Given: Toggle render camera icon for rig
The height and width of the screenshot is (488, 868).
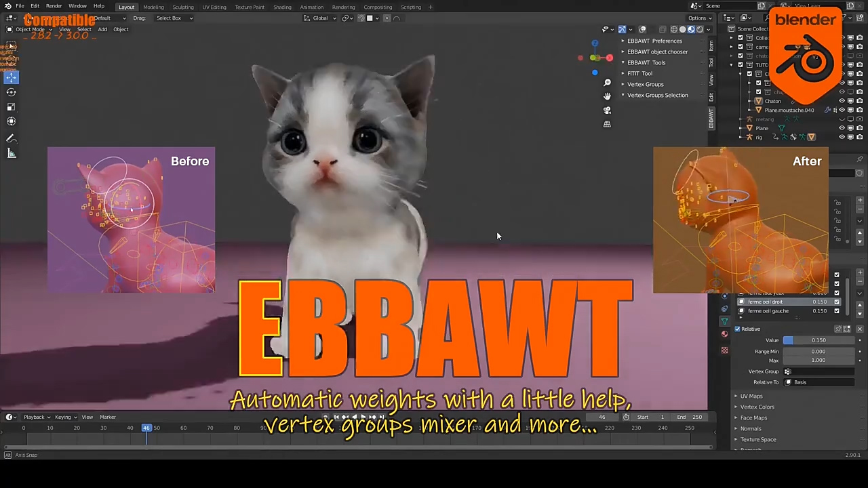Looking at the screenshot, I should coord(859,137).
